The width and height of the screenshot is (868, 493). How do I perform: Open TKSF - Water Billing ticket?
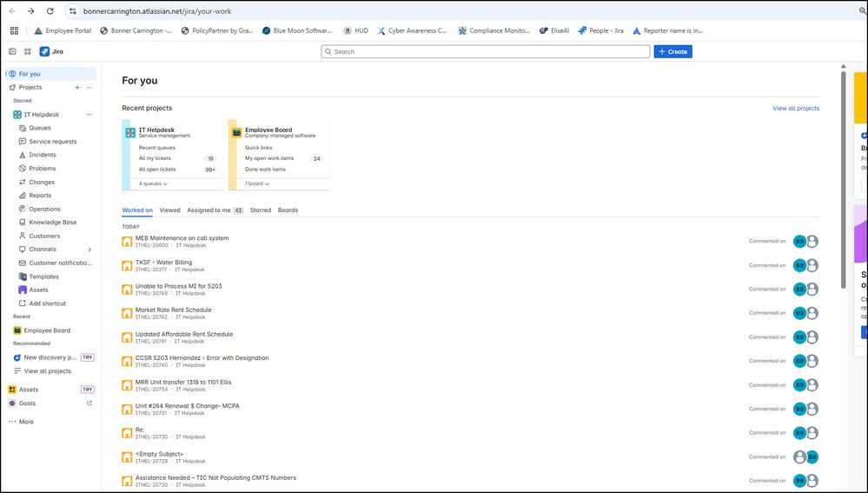point(164,263)
